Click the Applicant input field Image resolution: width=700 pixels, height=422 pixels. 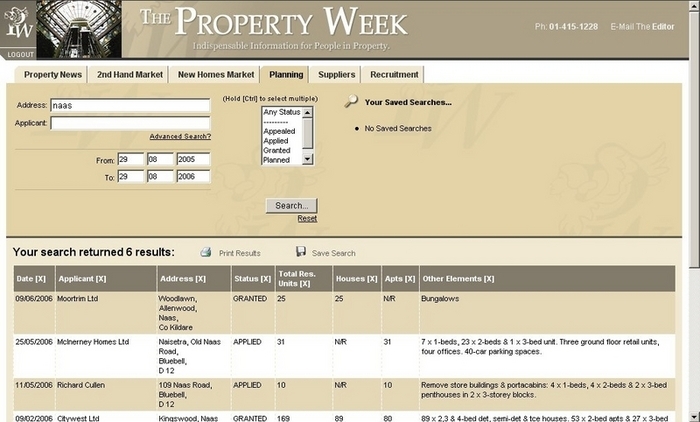click(x=130, y=123)
